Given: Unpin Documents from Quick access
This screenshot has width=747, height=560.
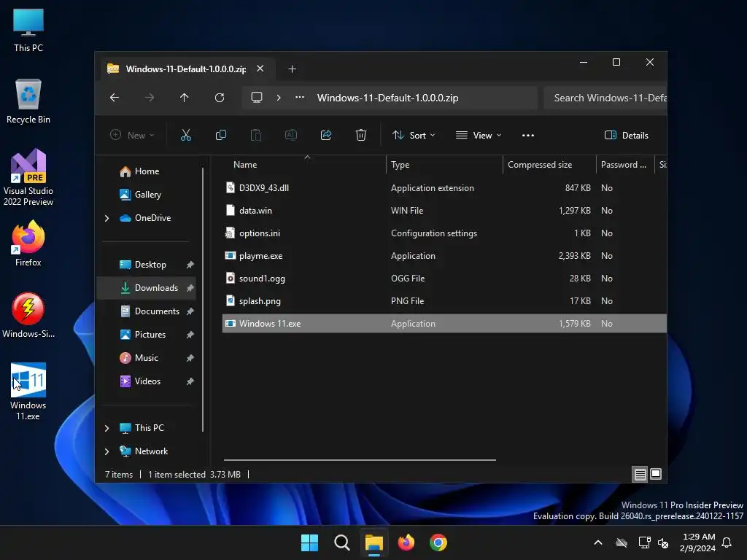Looking at the screenshot, I should pos(190,311).
